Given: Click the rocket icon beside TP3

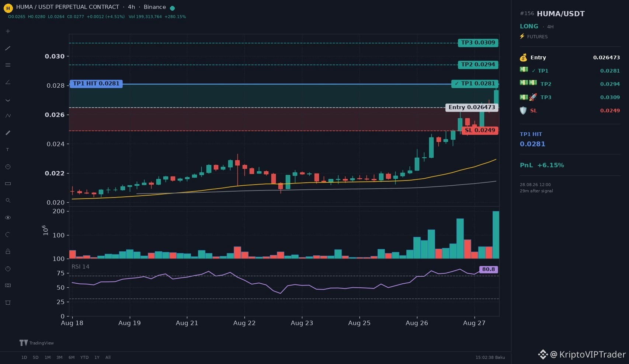Looking at the screenshot, I should click(533, 97).
